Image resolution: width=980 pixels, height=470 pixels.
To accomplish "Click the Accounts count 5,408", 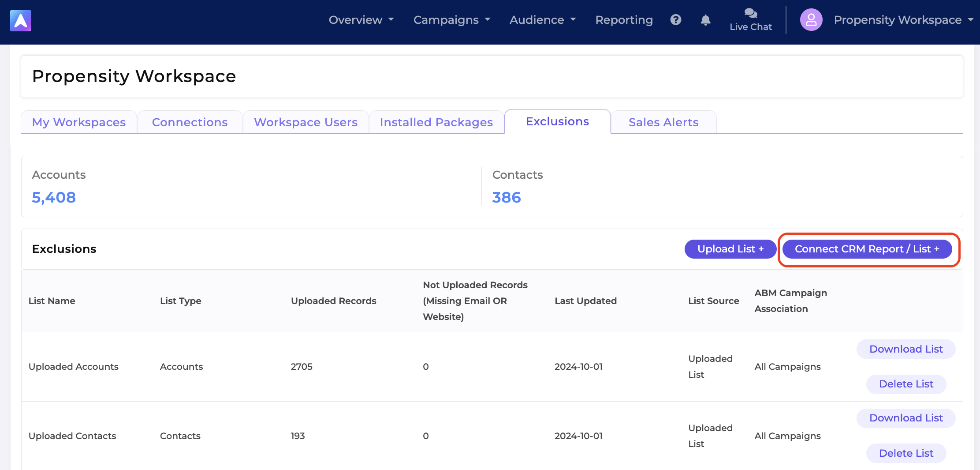I will [x=54, y=197].
